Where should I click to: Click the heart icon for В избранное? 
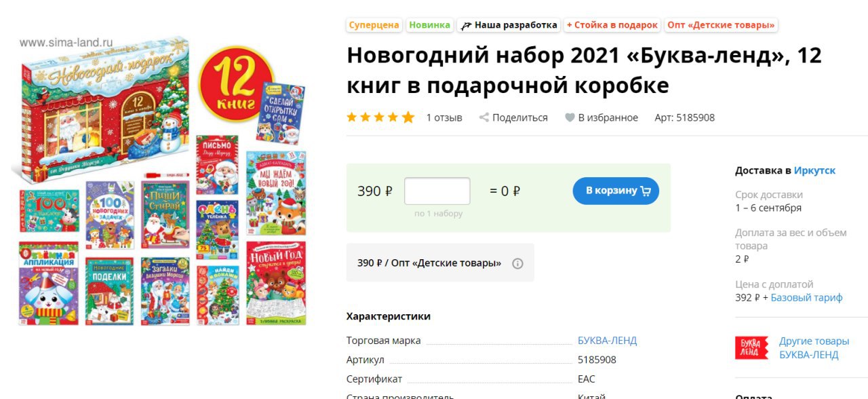coord(570,117)
